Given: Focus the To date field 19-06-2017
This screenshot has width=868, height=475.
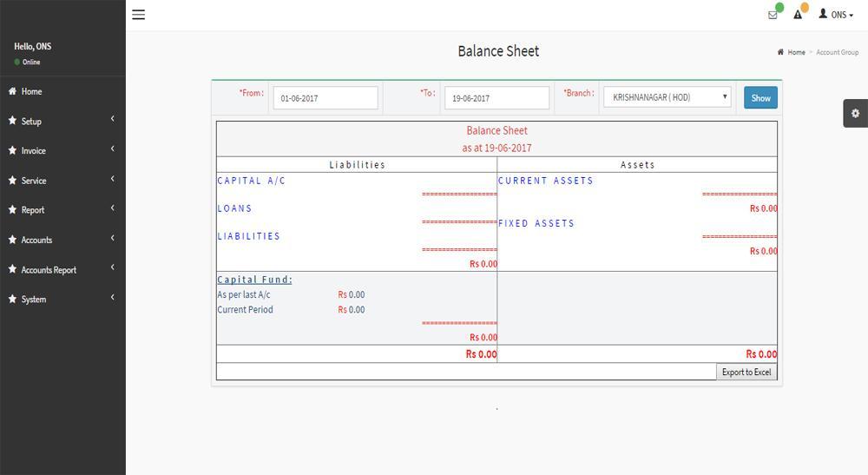Looking at the screenshot, I should [x=497, y=98].
